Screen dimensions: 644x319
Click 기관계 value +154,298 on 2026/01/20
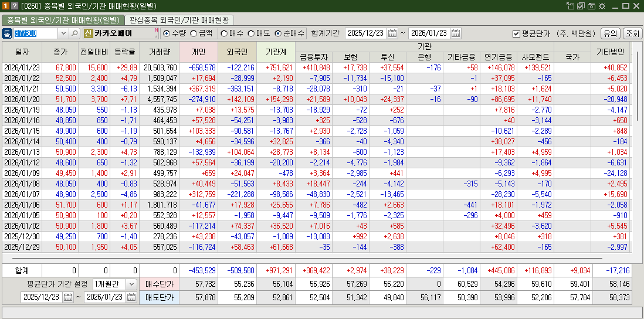(276, 99)
